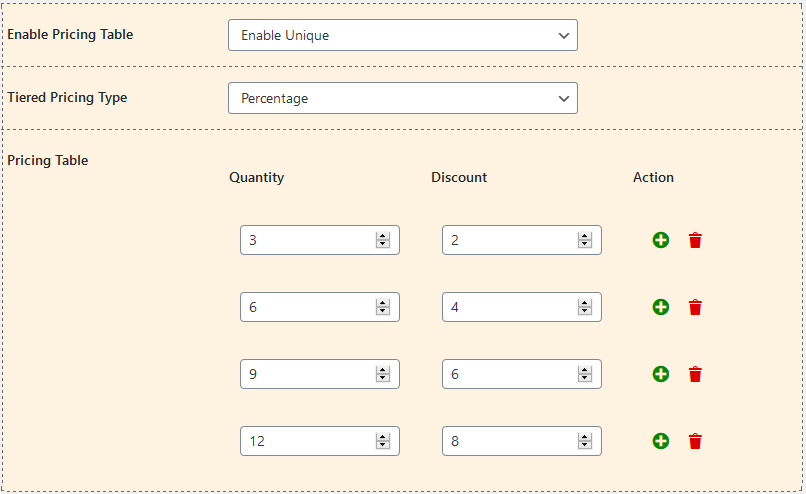This screenshot has width=806, height=494.
Task: Use the spinner on the discount 8 field
Action: [x=585, y=441]
